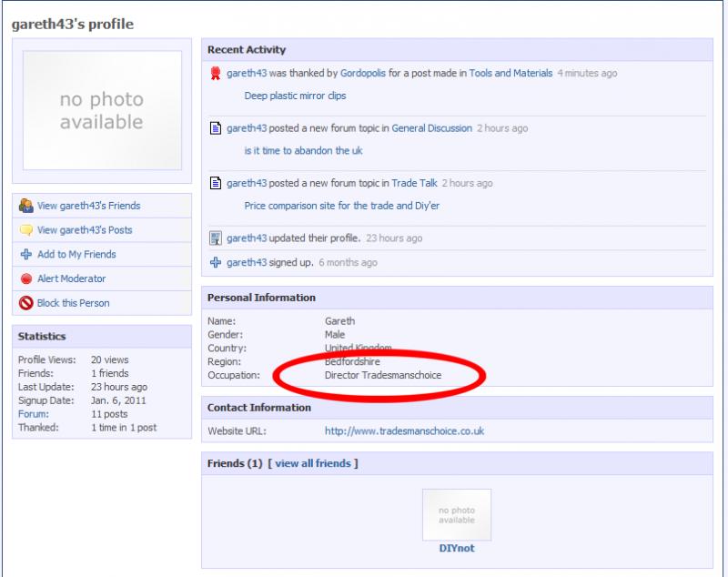Screen dimensions: 728x577
Task: Click the red Alert Moderator icon
Action: [26, 279]
